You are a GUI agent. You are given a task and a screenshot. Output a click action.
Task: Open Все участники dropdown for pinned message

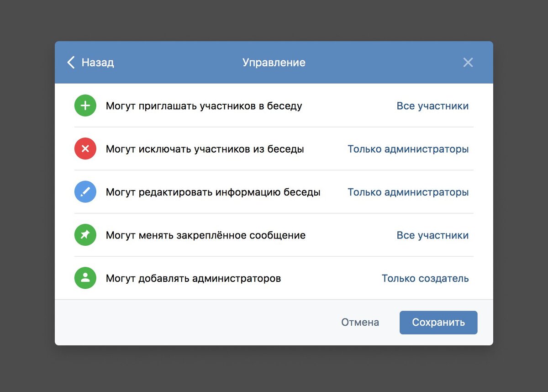coord(432,235)
